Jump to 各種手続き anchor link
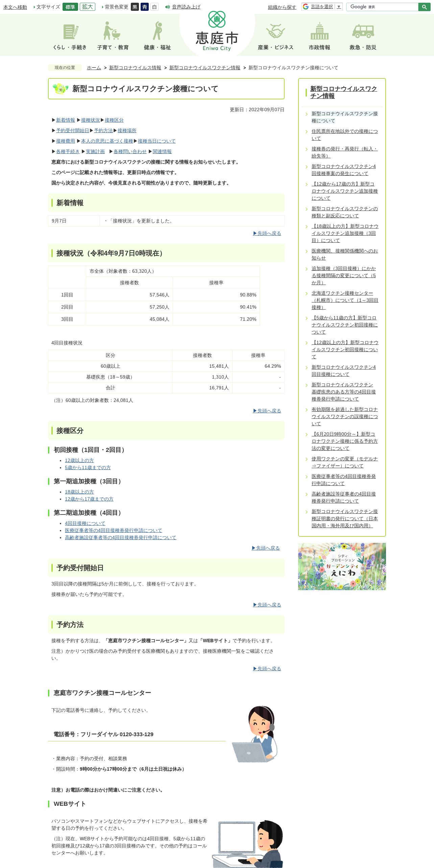The width and height of the screenshot is (434, 868). [68, 151]
